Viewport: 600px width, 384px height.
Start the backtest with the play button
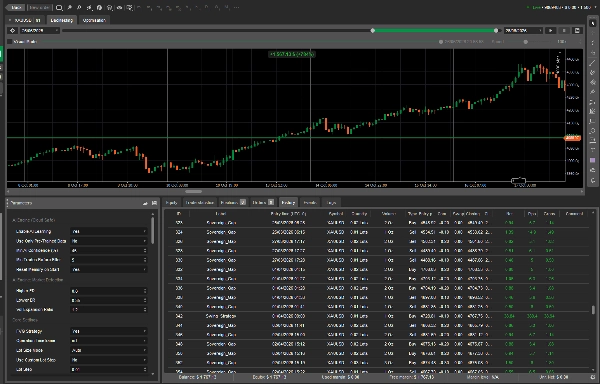click(x=550, y=31)
